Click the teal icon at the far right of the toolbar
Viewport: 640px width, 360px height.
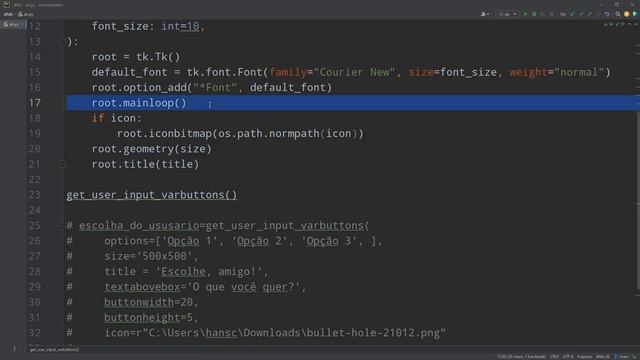pyautogui.click(x=635, y=14)
